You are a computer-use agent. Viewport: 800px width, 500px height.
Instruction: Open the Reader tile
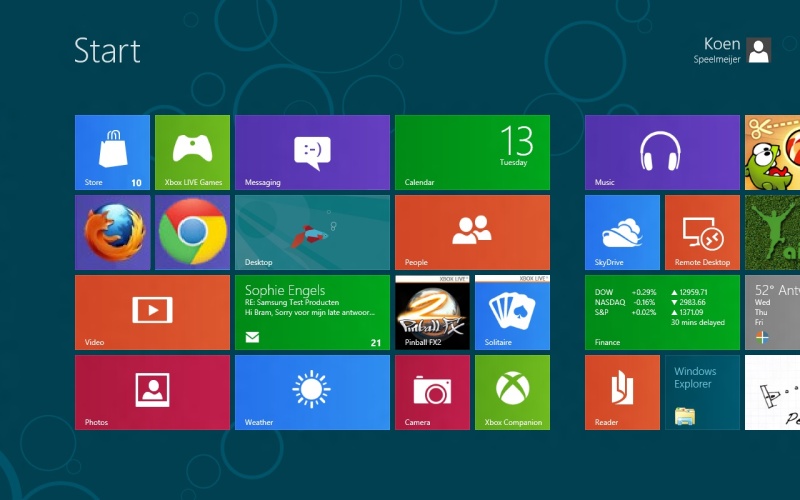622,392
